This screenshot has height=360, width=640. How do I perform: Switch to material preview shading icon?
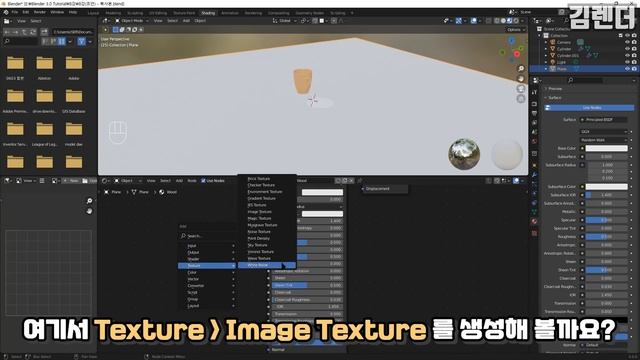pyautogui.click(x=509, y=20)
